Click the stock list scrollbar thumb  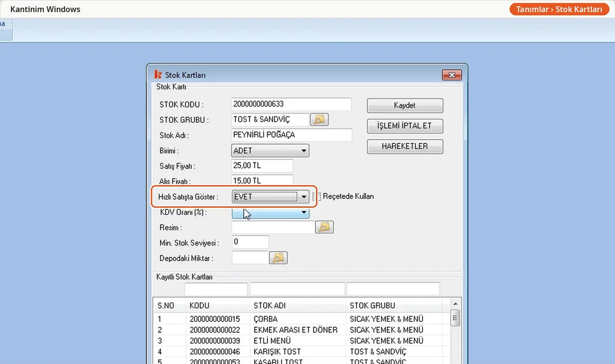[x=455, y=318]
